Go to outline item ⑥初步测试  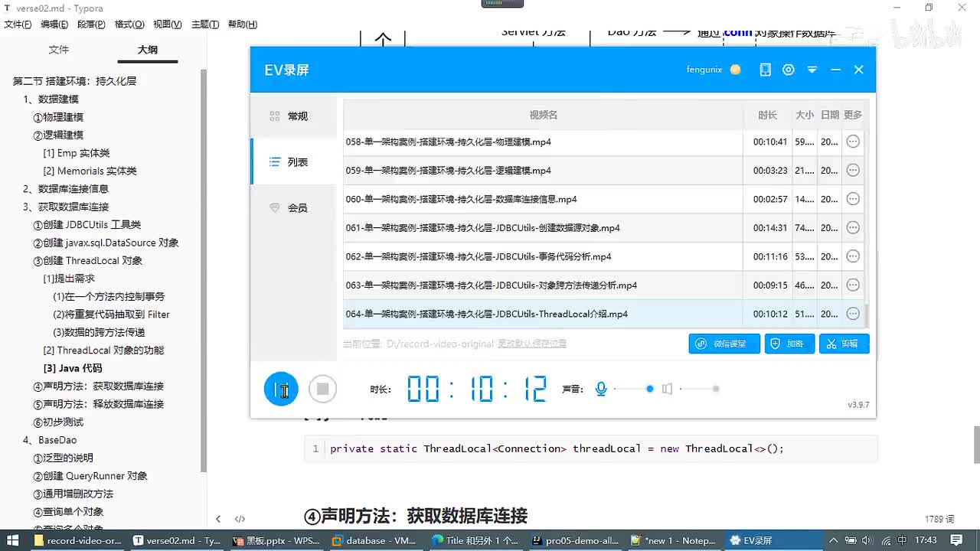tap(58, 422)
